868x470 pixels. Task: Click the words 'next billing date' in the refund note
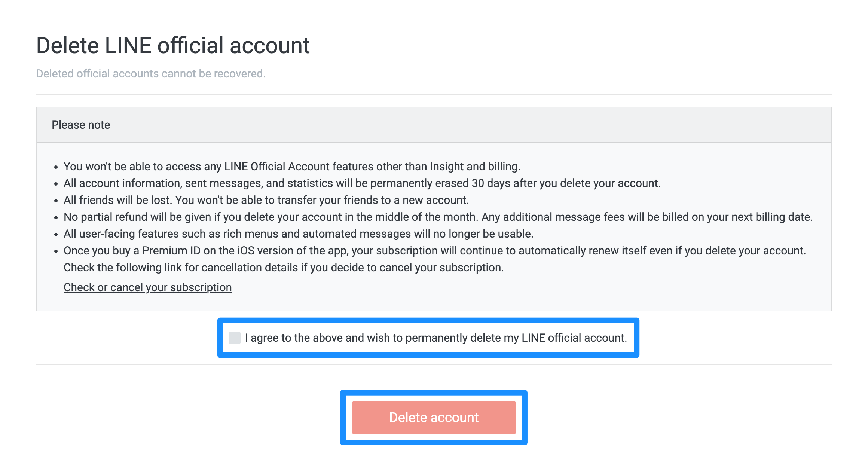(771, 217)
